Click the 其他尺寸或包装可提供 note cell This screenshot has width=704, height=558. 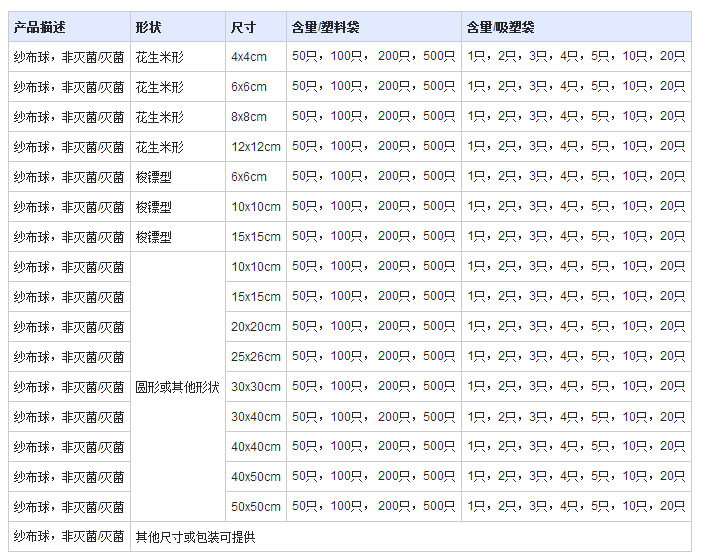tap(195, 537)
